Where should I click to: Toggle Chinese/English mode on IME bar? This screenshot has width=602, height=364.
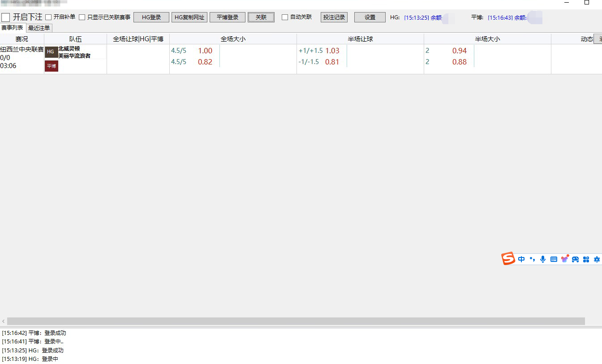[x=521, y=259]
